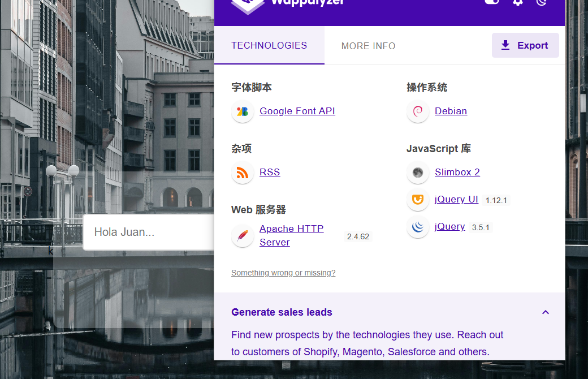This screenshot has width=588, height=379.
Task: Open the RSS link
Action: pos(270,172)
